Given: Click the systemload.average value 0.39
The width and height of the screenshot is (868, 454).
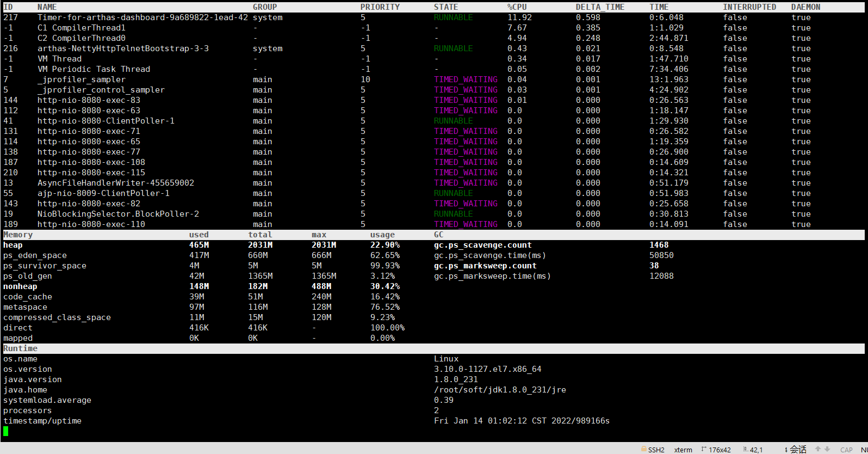Looking at the screenshot, I should pos(444,400).
